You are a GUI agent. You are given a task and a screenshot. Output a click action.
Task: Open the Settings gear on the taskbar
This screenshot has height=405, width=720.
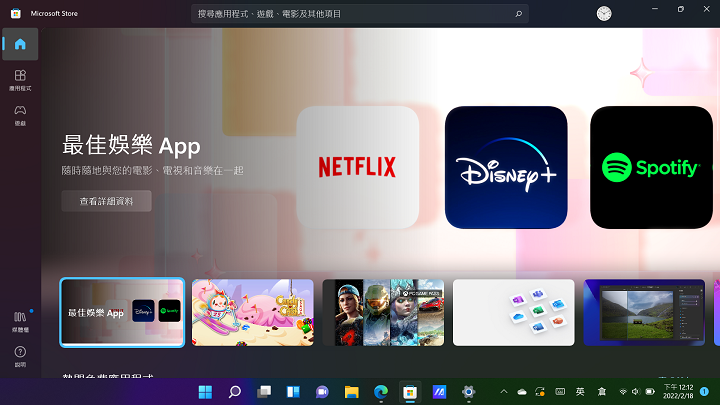click(468, 392)
